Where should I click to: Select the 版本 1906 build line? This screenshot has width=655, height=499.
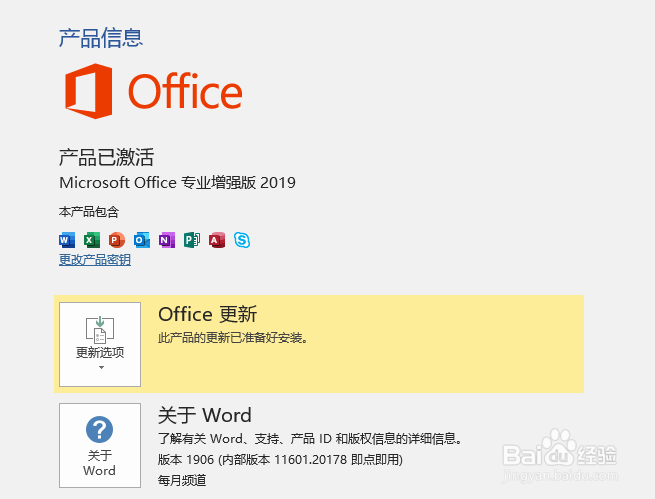[x=280, y=460]
